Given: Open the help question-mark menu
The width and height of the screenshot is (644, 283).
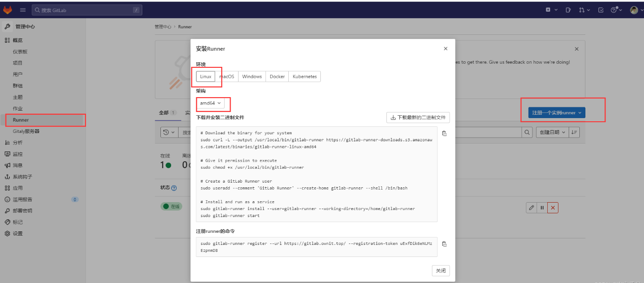Looking at the screenshot, I should point(616,10).
